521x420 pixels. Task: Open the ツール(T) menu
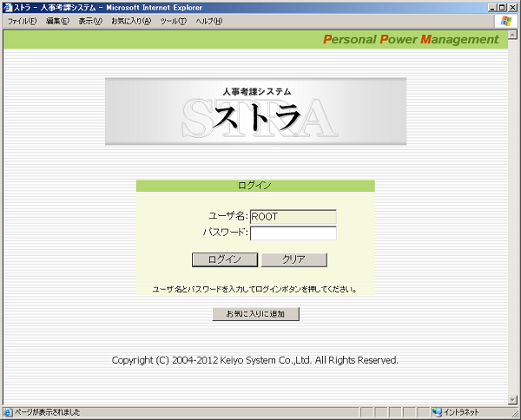174,21
